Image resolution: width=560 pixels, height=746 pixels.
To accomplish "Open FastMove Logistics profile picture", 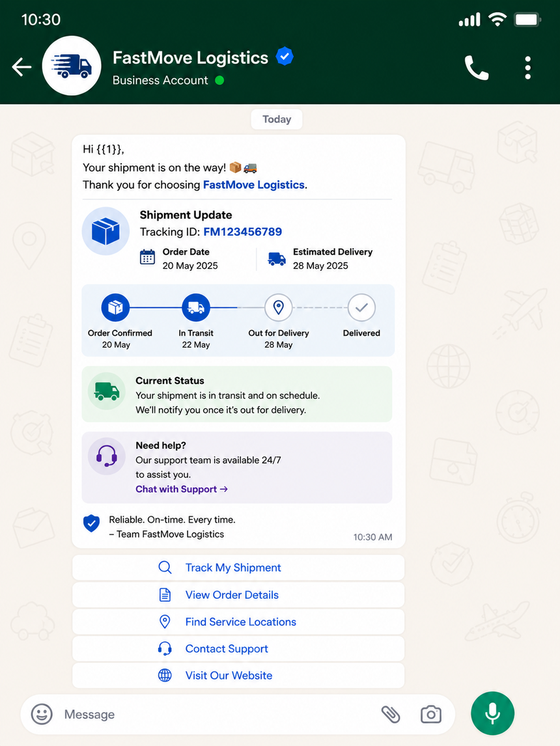I will point(72,66).
